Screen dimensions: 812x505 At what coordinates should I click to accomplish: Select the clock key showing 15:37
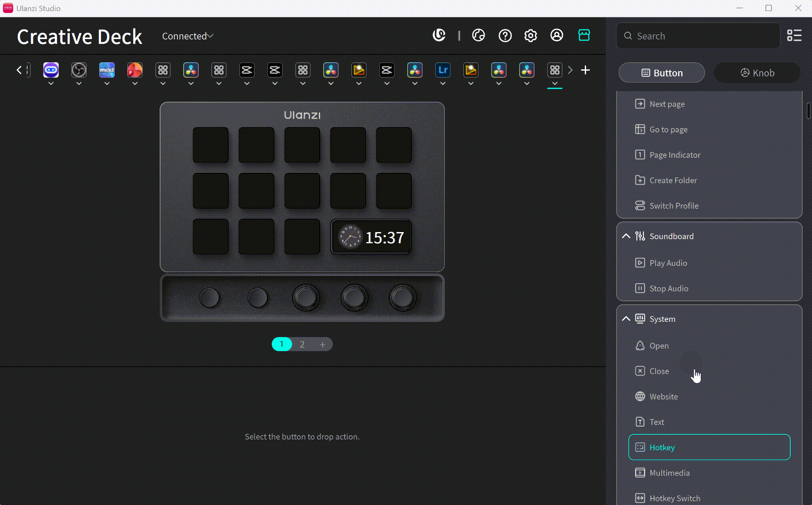point(371,237)
